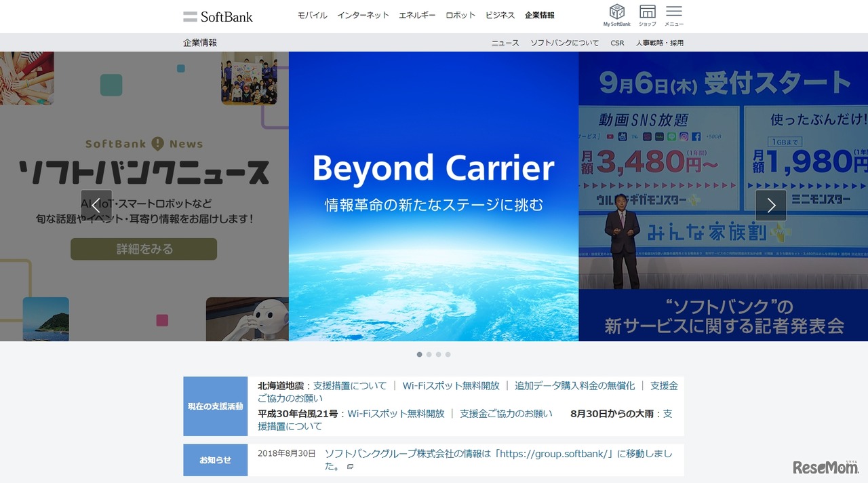Image resolution: width=868 pixels, height=483 pixels.
Task: Click the 平成30年台風21号 heading text
Action: pyautogui.click(x=298, y=413)
